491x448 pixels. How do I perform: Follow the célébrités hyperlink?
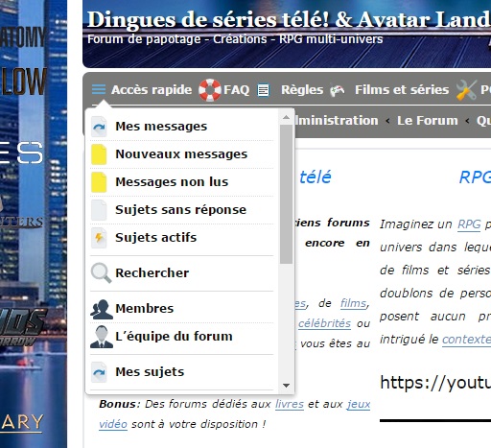324,323
